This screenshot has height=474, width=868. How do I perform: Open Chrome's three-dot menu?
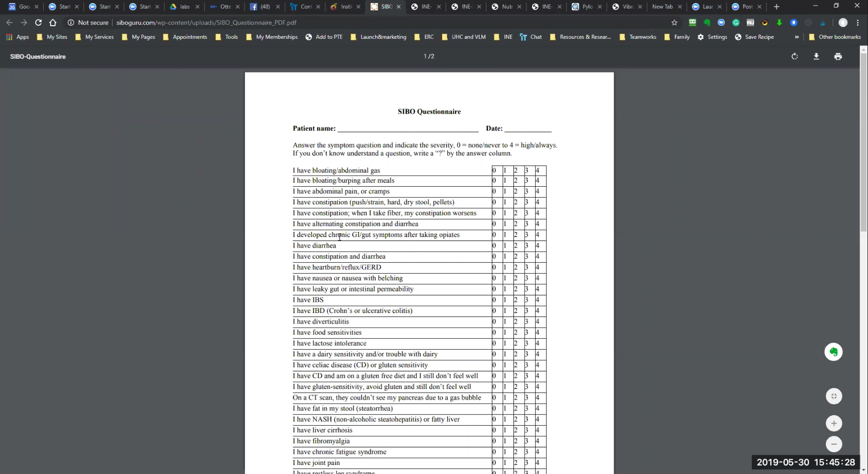click(x=858, y=23)
